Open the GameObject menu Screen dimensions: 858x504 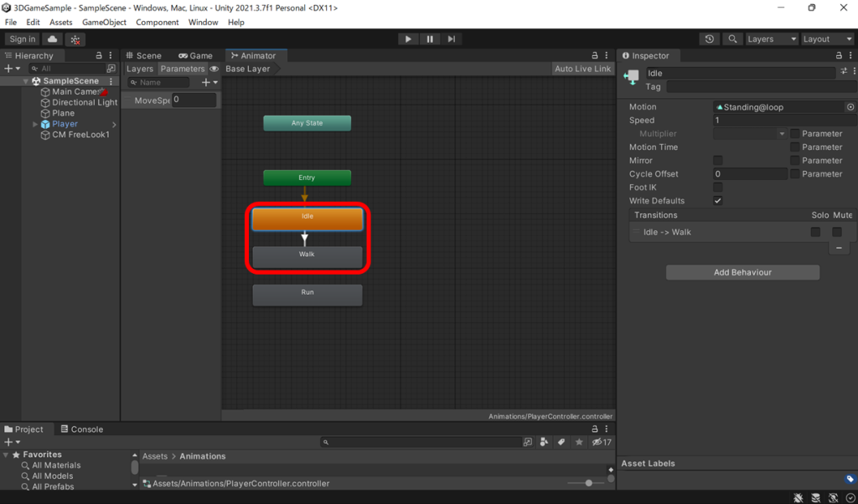coord(104,22)
